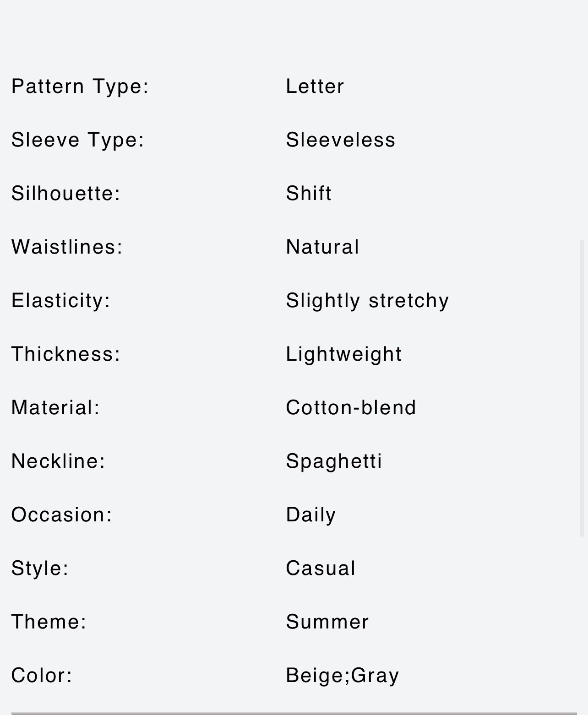Screen dimensions: 588x715
Task: Select the "Shift" silhouette value
Action: (x=309, y=194)
